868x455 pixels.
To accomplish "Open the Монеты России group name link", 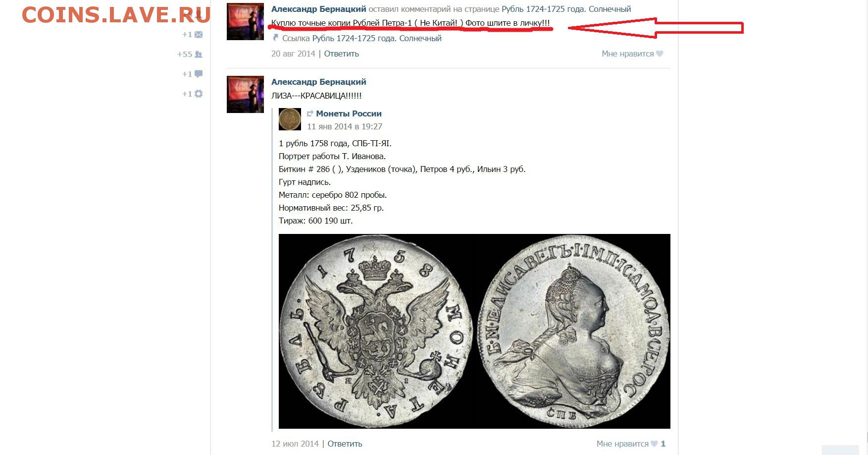I will tap(349, 114).
